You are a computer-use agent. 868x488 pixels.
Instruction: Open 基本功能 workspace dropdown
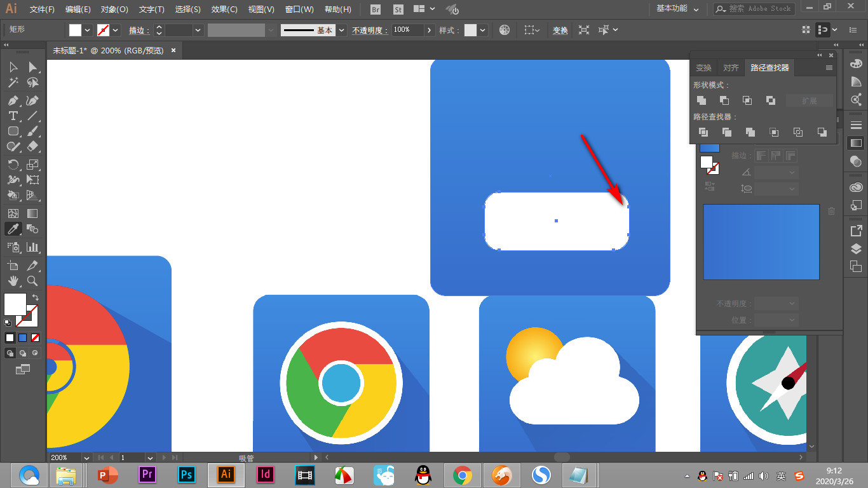pyautogui.click(x=677, y=9)
